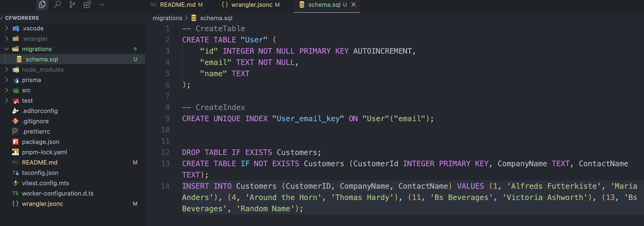Click the README.md markdown icon in explorer
This screenshot has height=226, width=644.
coord(15,162)
